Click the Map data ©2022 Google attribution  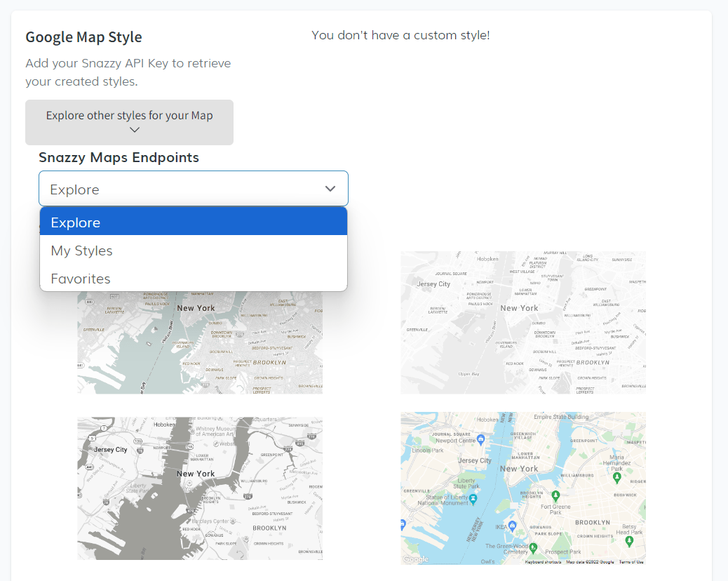point(590,561)
